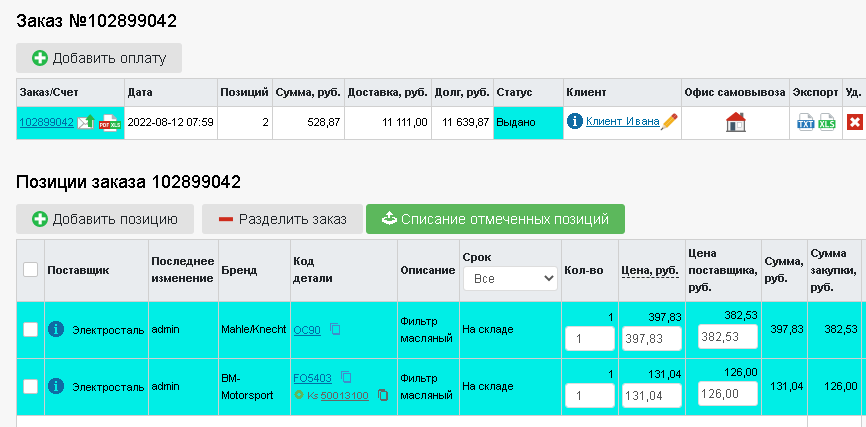866x427 pixels.
Task: Copy part code OC90 with copy icon
Action: tap(335, 329)
